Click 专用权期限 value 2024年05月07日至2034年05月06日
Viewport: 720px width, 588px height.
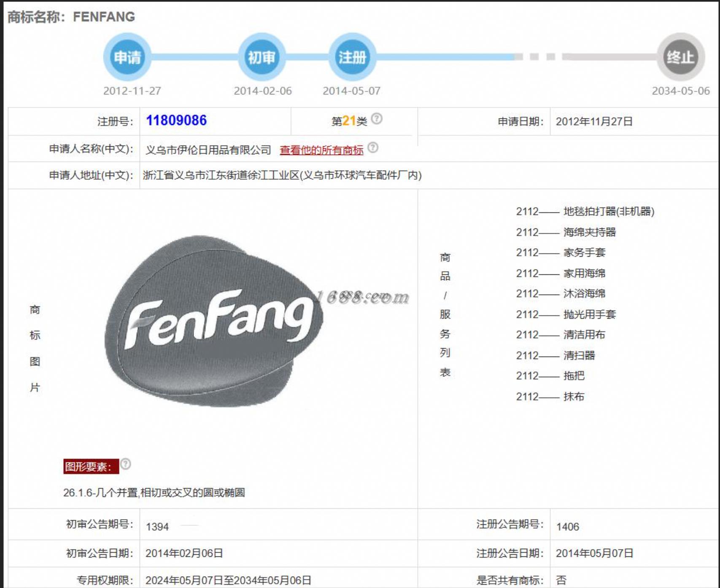(228, 580)
